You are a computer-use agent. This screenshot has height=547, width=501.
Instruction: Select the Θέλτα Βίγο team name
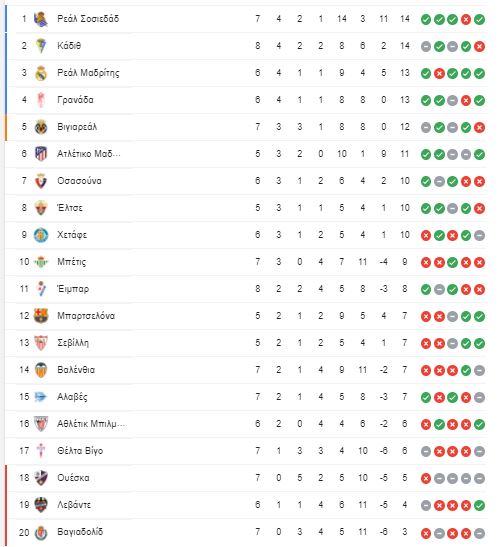pos(80,451)
